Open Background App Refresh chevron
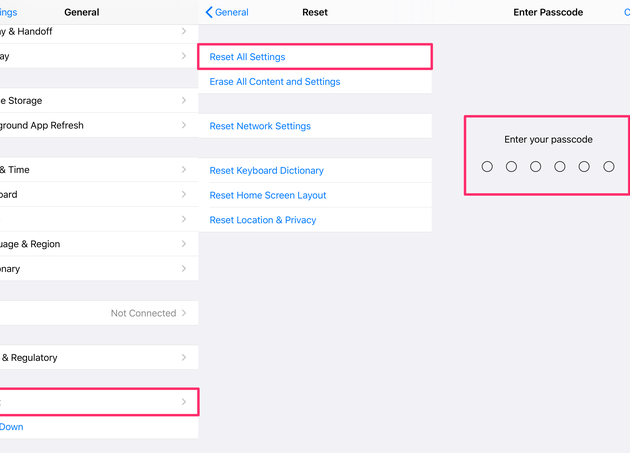Screen dimensions: 630x453 (x=184, y=126)
